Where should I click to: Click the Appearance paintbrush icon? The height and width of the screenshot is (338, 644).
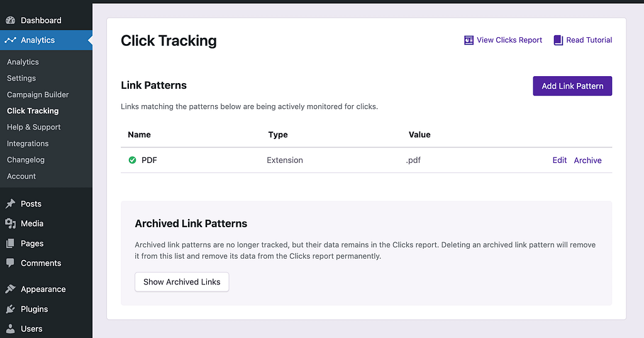(10, 290)
